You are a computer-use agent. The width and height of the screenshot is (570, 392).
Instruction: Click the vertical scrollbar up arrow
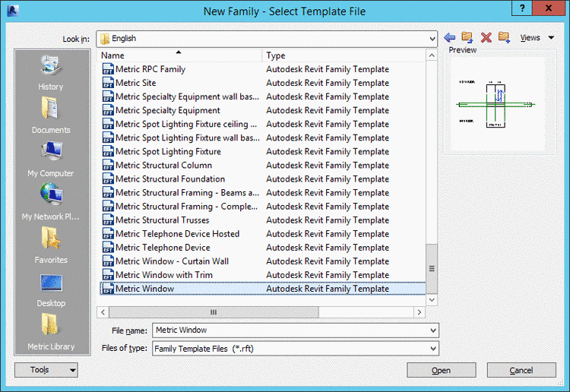[432, 55]
